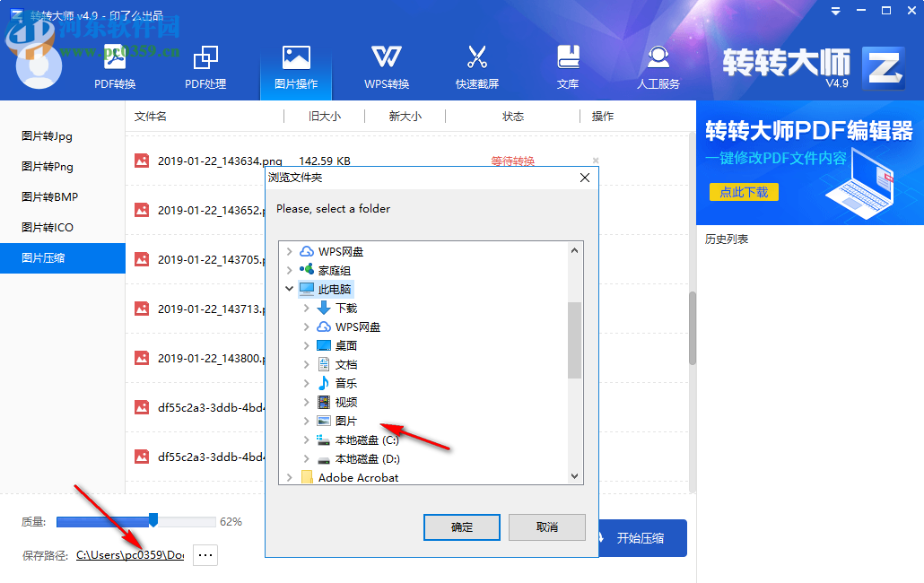The image size is (924, 583).
Task: Select the PDF处理 tool
Action: pos(205,66)
